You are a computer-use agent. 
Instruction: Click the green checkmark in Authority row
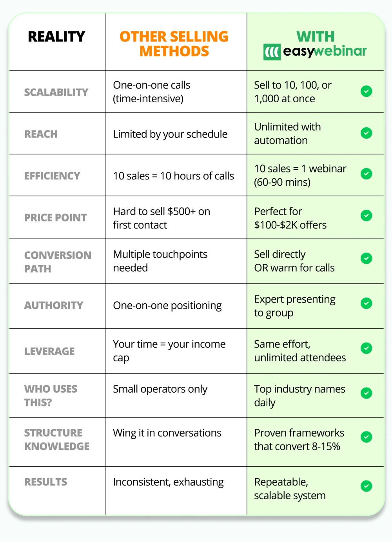(366, 303)
